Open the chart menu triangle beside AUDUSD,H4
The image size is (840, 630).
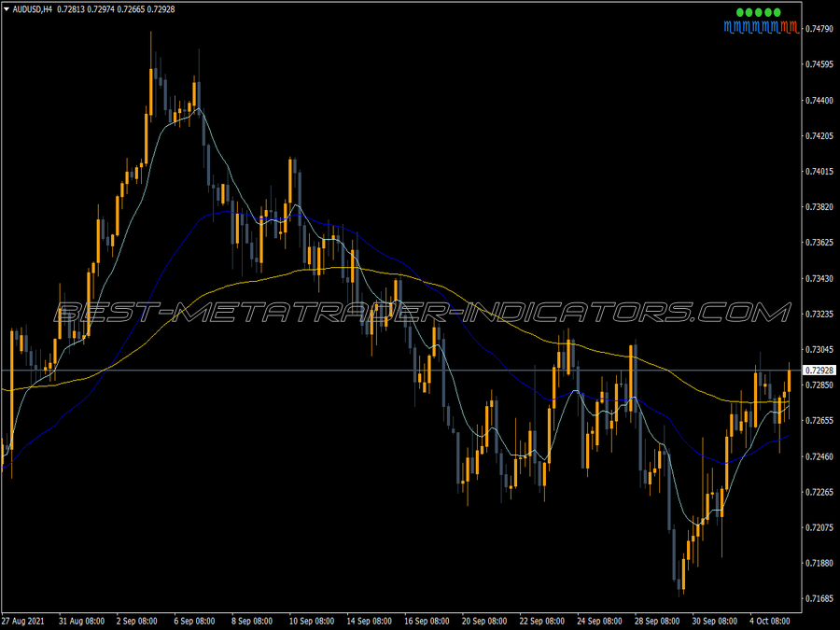coord(7,9)
